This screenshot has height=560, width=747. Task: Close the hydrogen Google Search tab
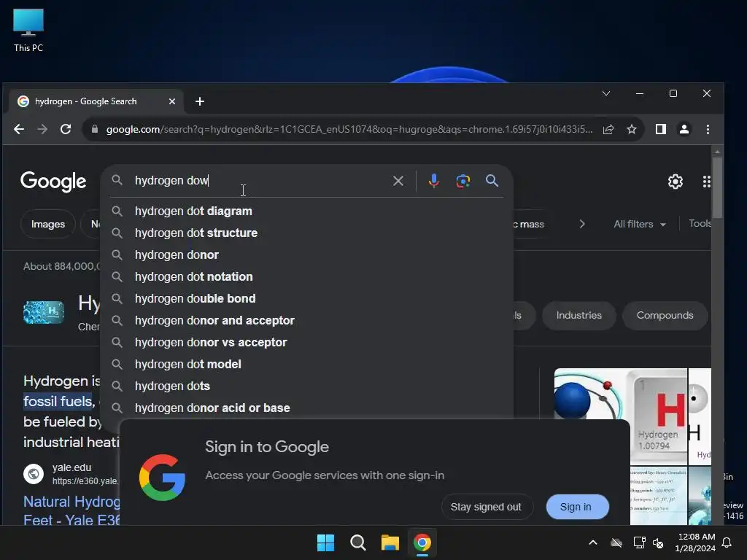[x=172, y=101]
